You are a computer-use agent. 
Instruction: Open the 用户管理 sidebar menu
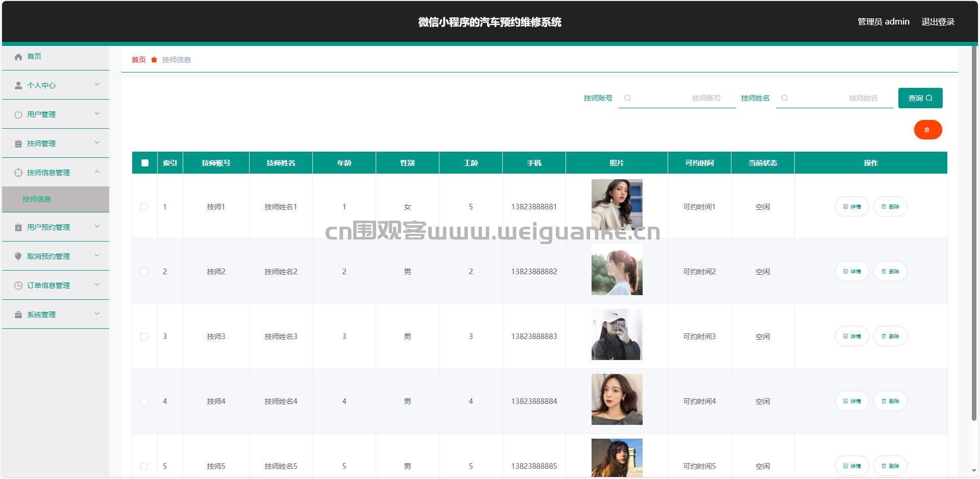coord(56,114)
